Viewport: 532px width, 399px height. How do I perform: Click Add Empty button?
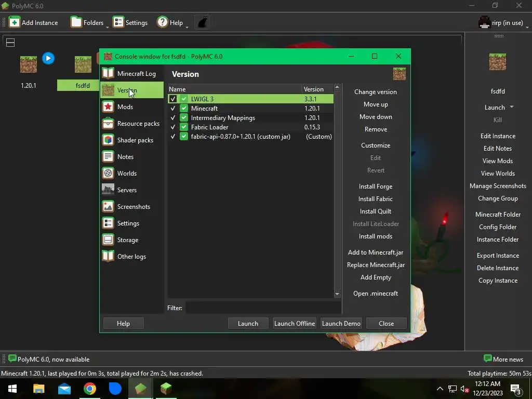[375, 277]
